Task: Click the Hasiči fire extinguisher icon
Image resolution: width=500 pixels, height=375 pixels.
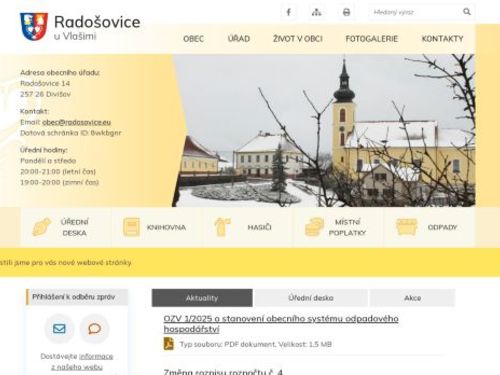Action: tap(222, 227)
